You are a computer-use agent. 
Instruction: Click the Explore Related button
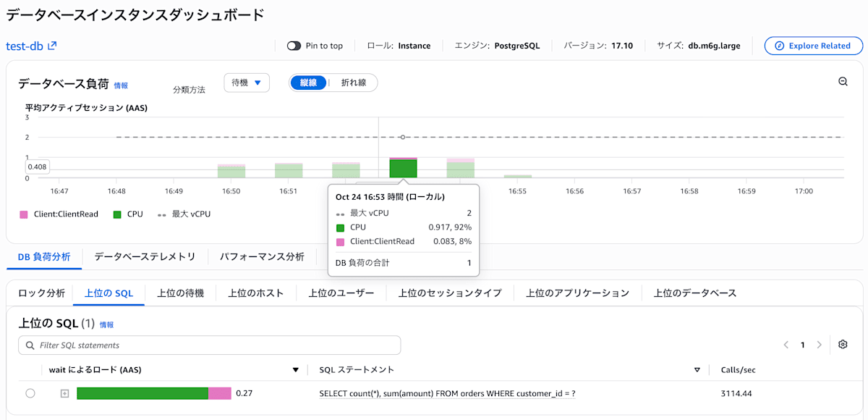(813, 46)
